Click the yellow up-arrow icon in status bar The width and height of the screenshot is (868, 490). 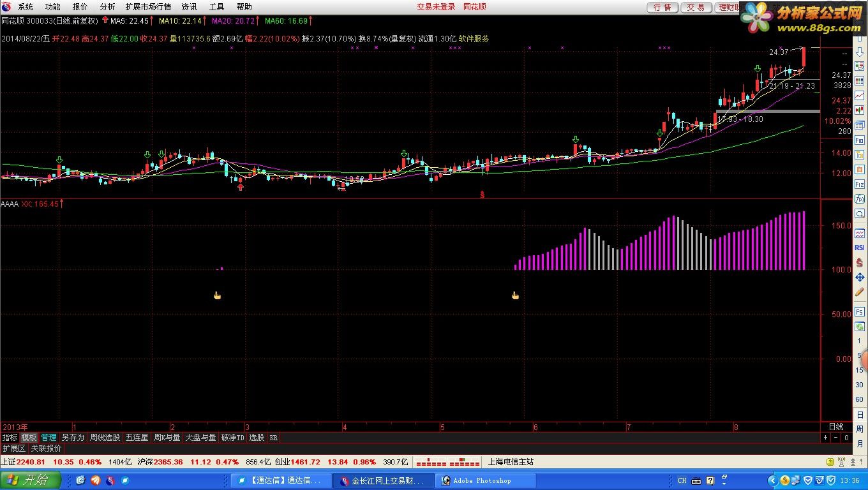(x=830, y=462)
